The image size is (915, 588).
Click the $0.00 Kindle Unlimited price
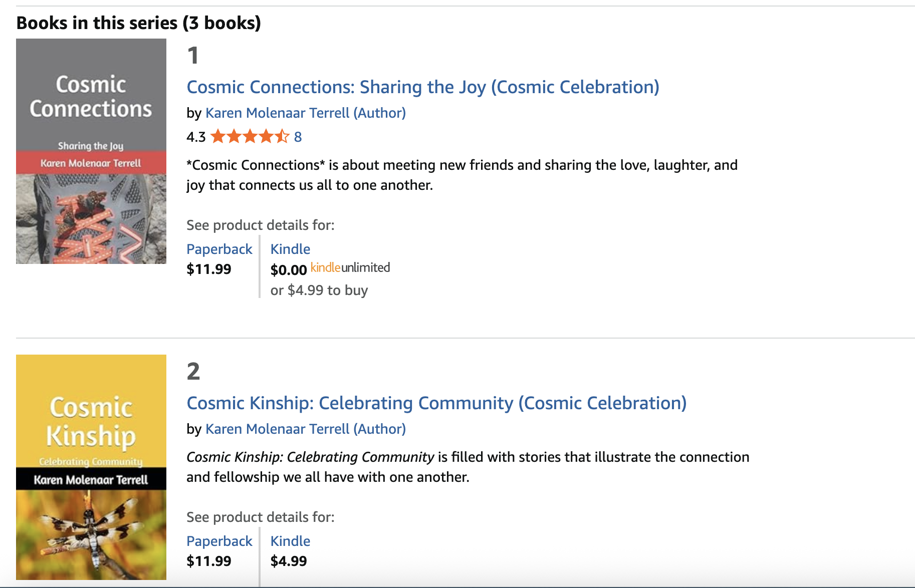[x=289, y=270]
